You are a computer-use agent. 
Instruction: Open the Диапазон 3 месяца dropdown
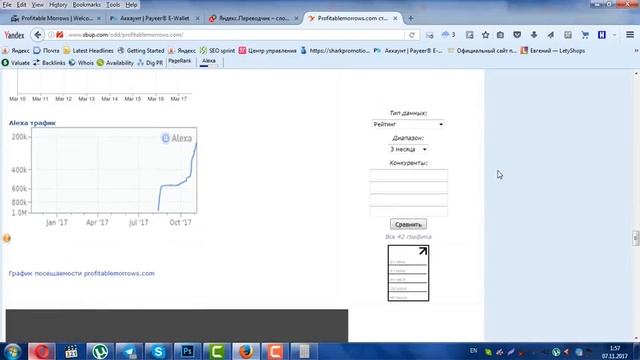(x=408, y=149)
